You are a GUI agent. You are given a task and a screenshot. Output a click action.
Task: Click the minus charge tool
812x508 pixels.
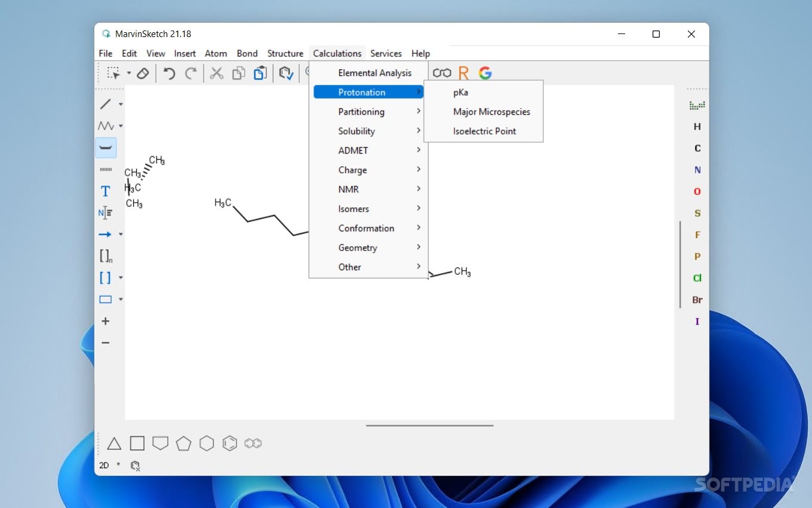tap(106, 343)
